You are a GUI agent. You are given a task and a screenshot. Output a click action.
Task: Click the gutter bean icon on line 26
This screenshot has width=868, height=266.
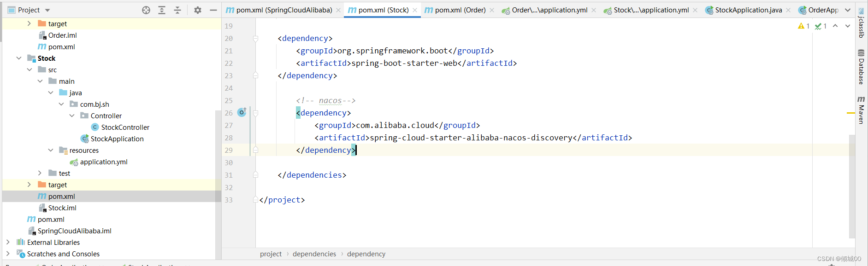pos(242,112)
